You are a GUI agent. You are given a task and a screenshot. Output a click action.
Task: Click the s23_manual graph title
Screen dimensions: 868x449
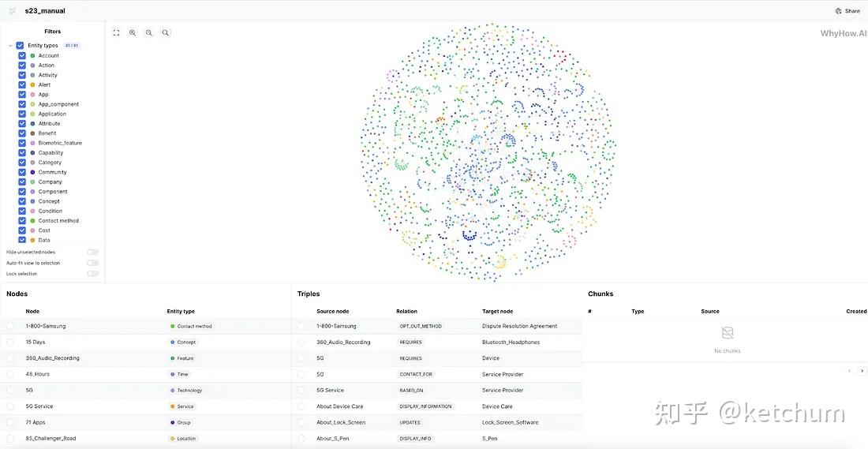coord(45,10)
